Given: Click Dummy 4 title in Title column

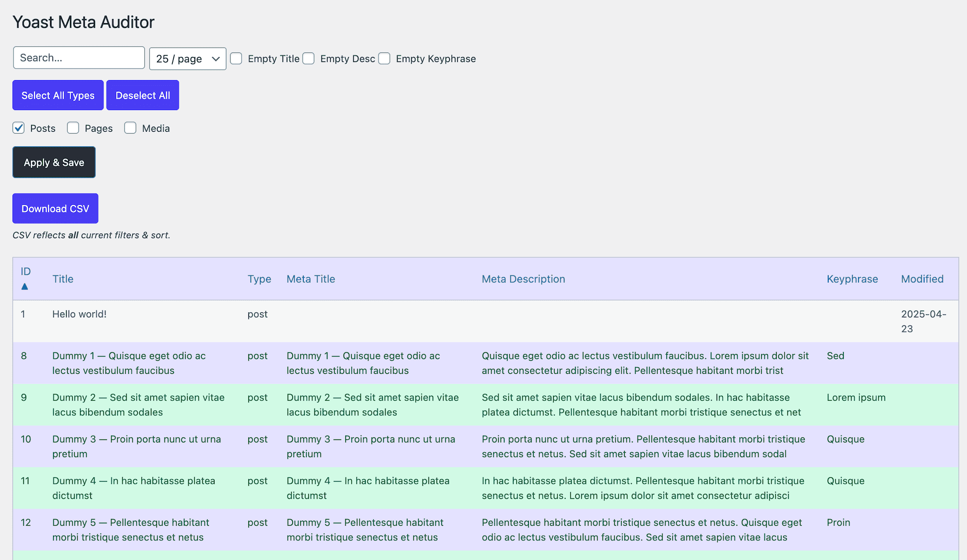Looking at the screenshot, I should [x=134, y=488].
